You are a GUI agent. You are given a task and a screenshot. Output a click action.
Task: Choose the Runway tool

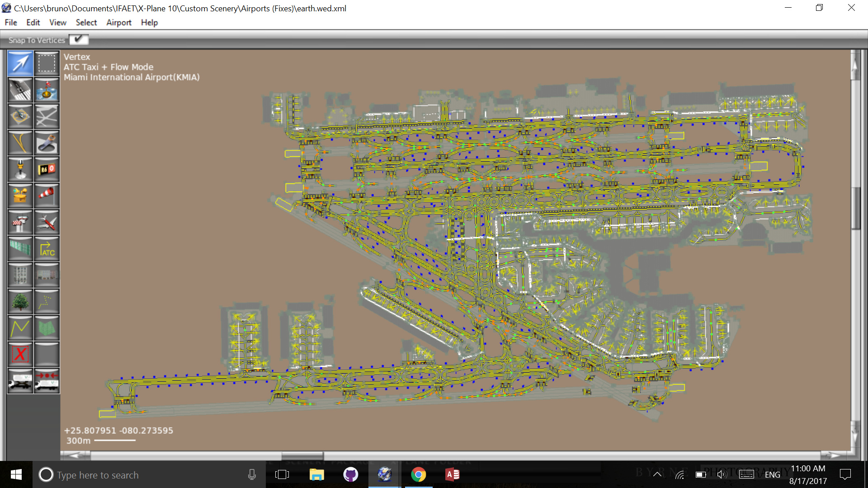[20, 89]
